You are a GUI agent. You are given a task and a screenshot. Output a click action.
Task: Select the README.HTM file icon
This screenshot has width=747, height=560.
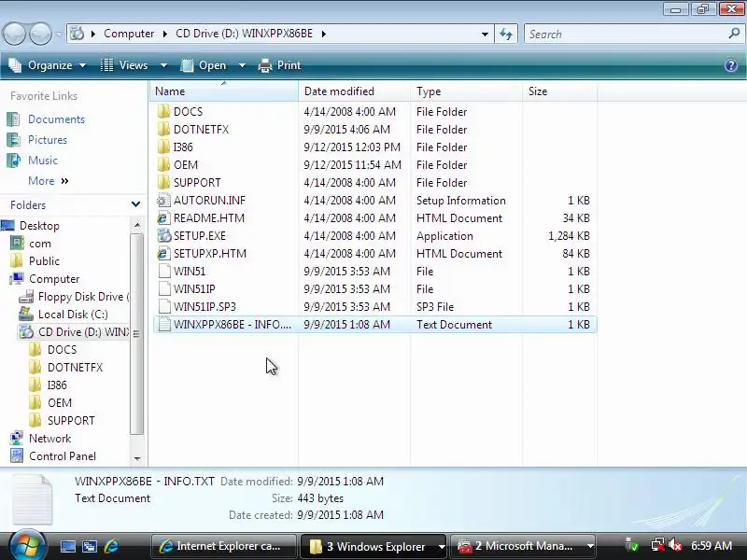click(x=163, y=217)
